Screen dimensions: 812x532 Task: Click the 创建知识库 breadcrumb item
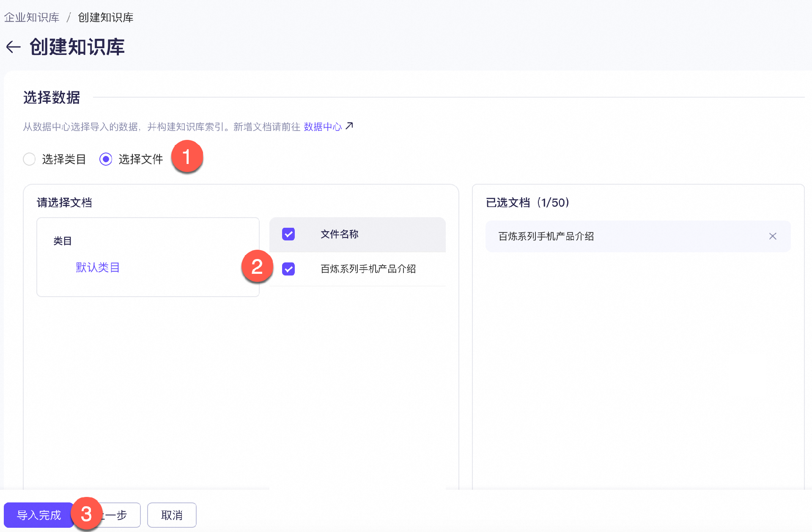pyautogui.click(x=106, y=17)
